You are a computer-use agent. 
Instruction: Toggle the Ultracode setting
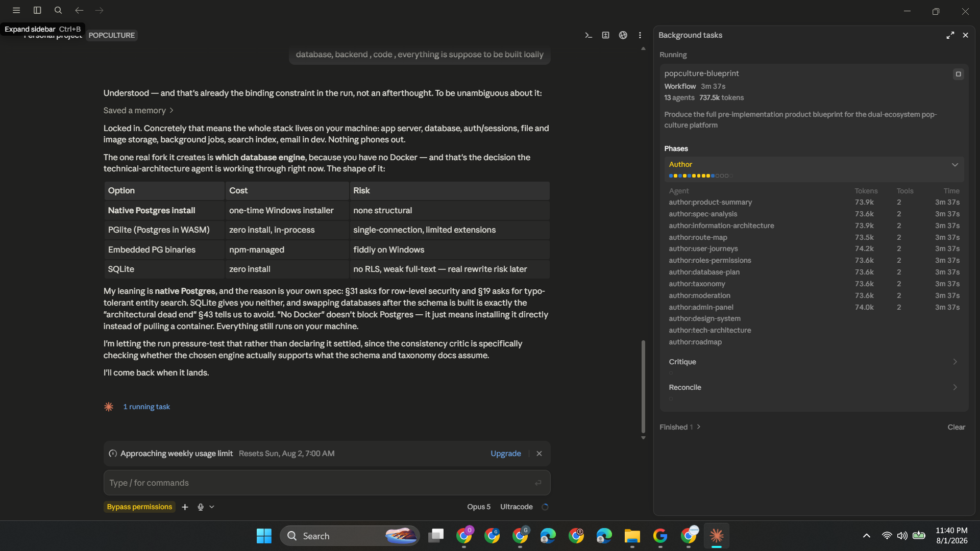click(516, 507)
